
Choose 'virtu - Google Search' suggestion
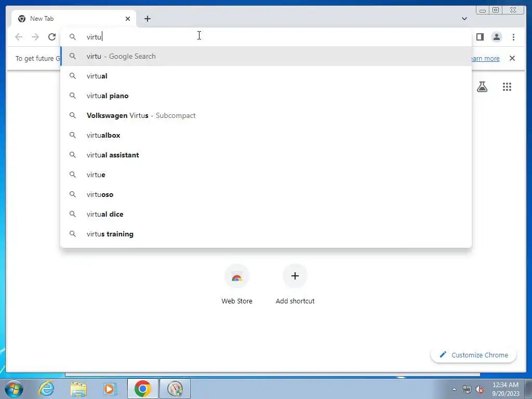tap(266, 56)
